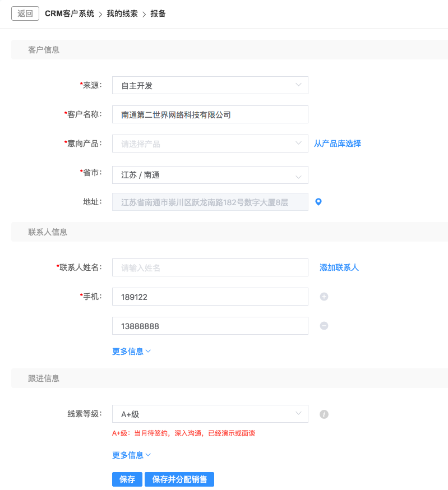Open the 省市 region dropdown
This screenshot has width=448, height=490.
click(x=210, y=175)
